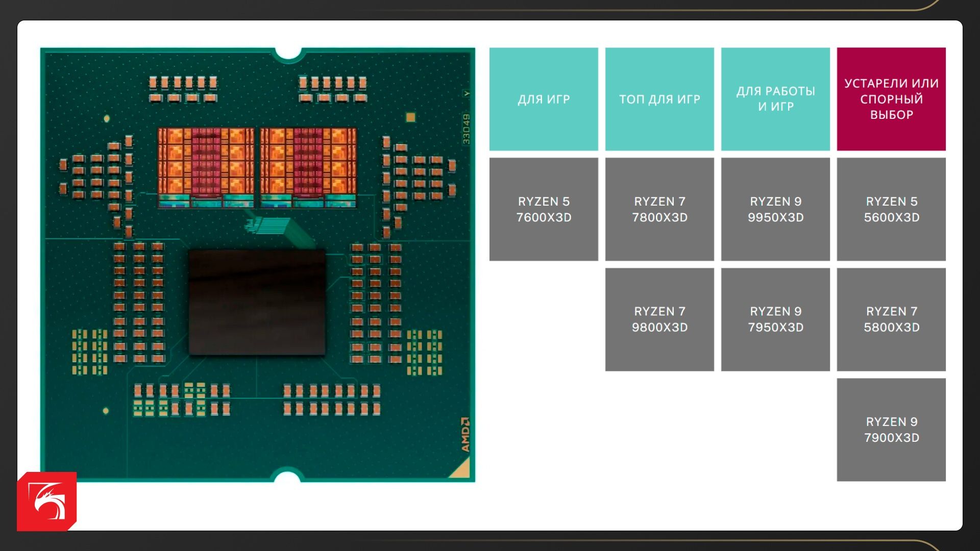Choose the Ryzen 9 9950X3D tile

775,209
